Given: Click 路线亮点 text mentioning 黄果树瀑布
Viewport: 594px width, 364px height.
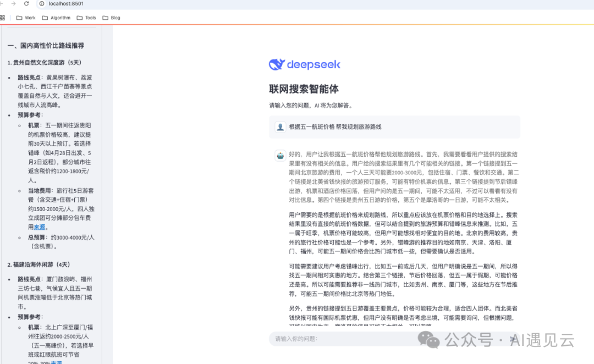Looking at the screenshot, I should 55,91.
